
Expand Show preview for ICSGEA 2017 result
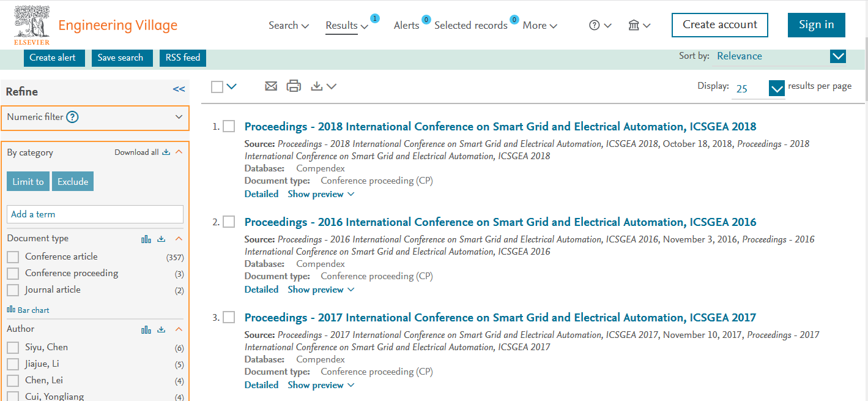pos(321,385)
